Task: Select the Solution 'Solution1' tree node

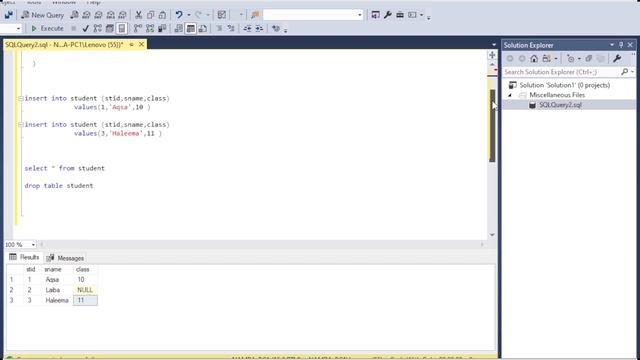Action: tap(564, 85)
